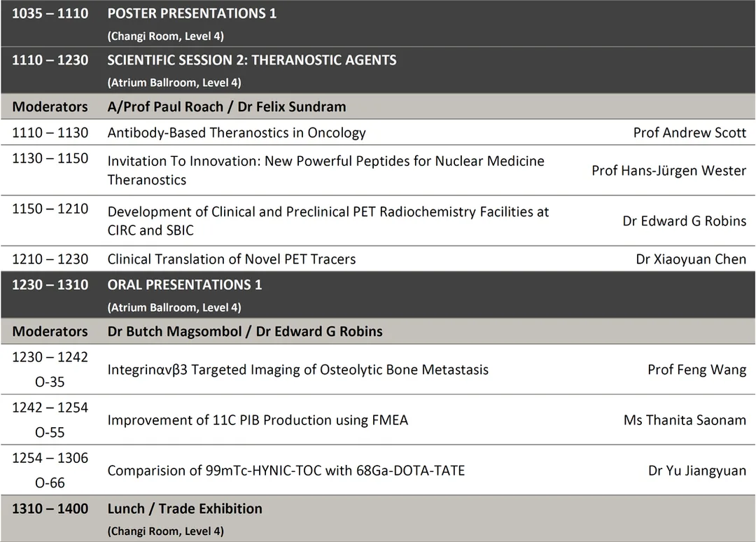Click moderators A/Prof Paul Roach / Dr Felix Sundram

(x=227, y=106)
